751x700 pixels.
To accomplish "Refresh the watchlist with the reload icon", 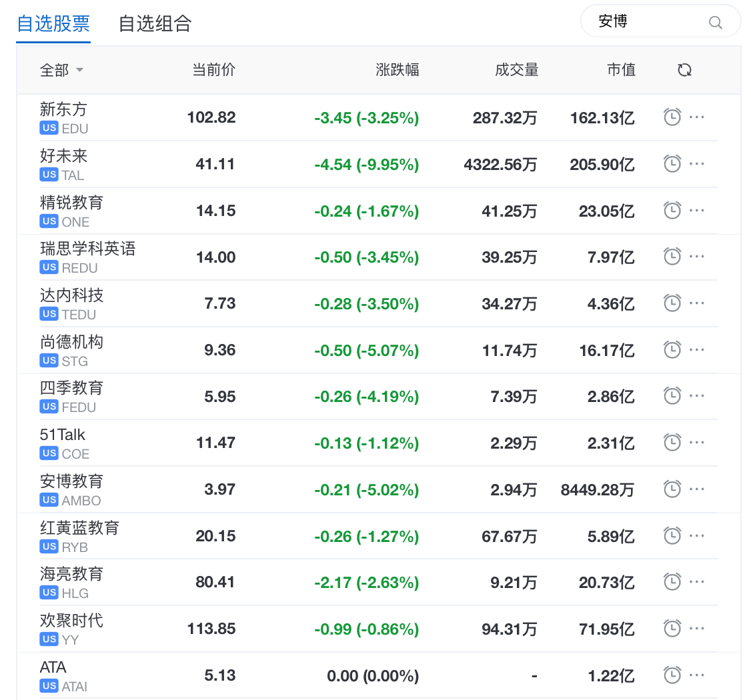I will tap(684, 70).
